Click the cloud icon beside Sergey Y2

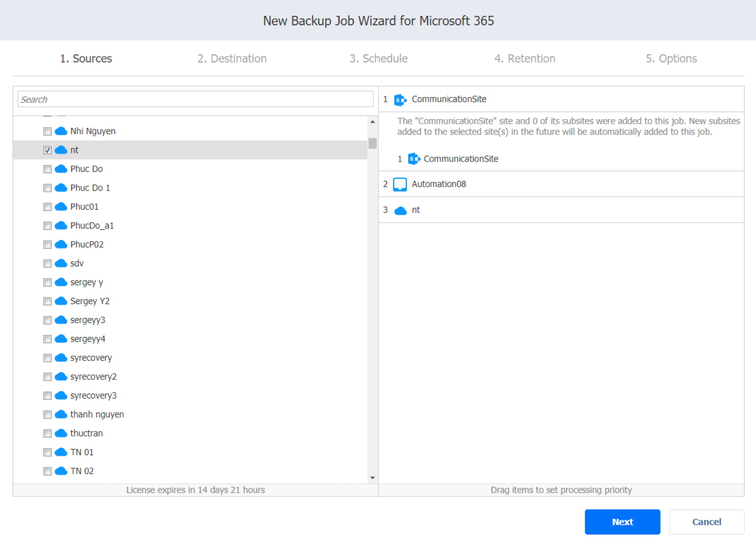tap(61, 301)
